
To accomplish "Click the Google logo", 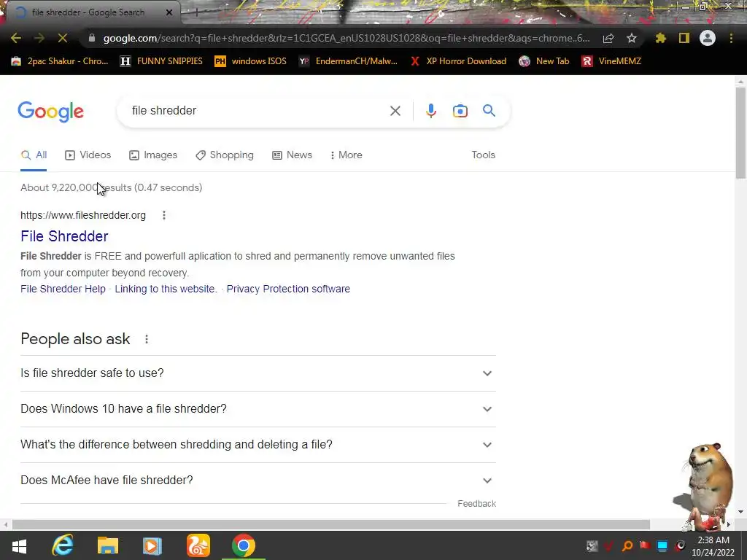I will 50,112.
